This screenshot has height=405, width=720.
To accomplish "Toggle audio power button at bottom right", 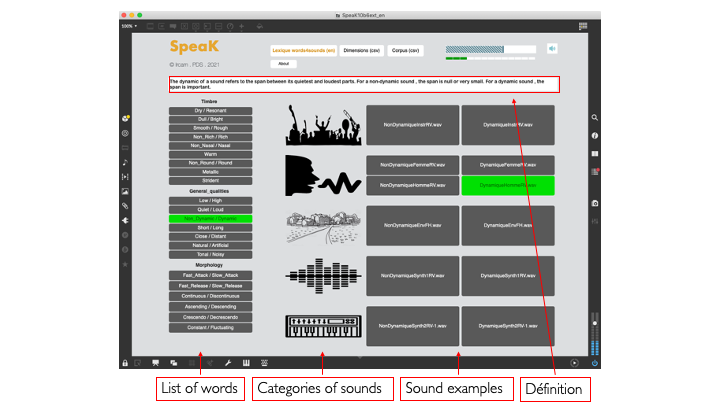I will tap(595, 363).
